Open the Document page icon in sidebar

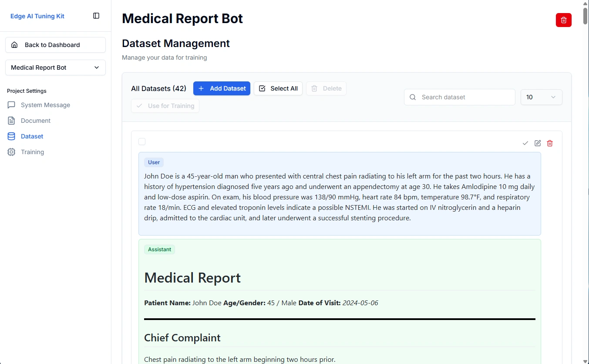pyautogui.click(x=11, y=120)
